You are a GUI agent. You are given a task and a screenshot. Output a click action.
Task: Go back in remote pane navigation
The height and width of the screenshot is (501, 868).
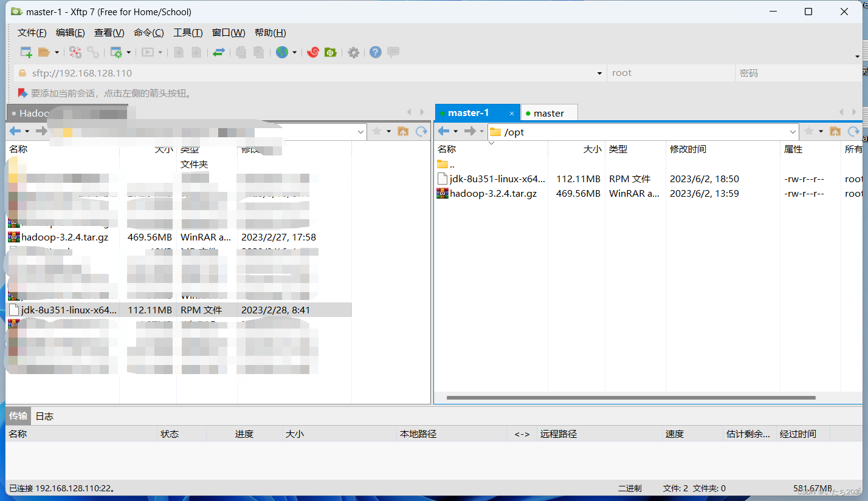tap(444, 131)
